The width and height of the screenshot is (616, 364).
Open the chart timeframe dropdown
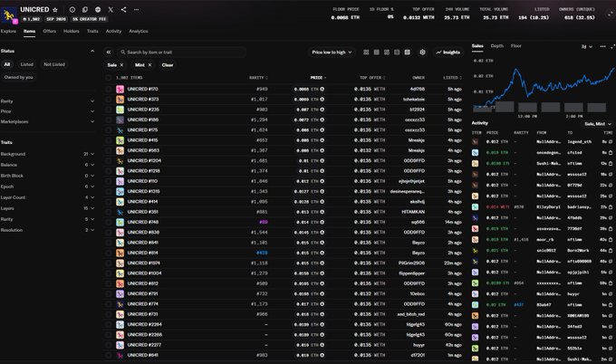click(586, 46)
